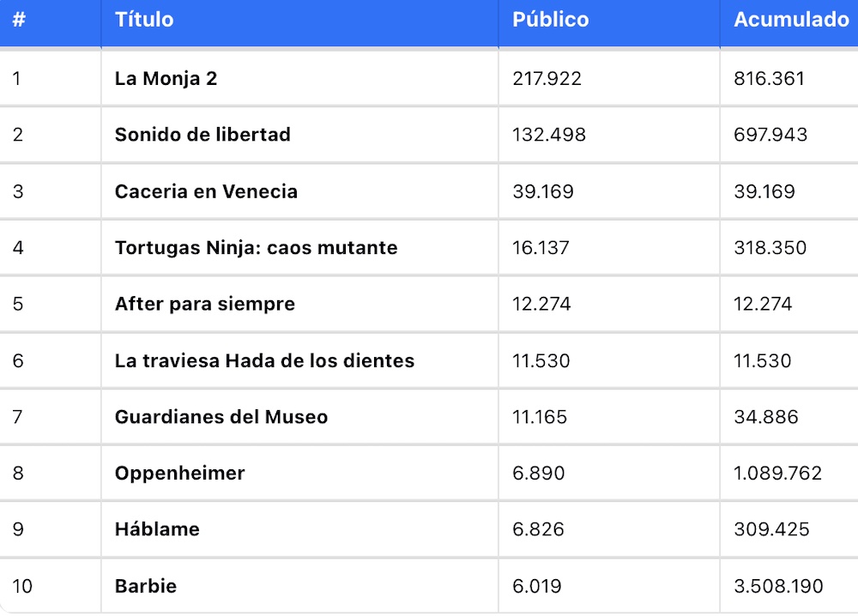Click the 1.089.762 acumulado value
This screenshot has height=616, width=858.
pos(777,474)
